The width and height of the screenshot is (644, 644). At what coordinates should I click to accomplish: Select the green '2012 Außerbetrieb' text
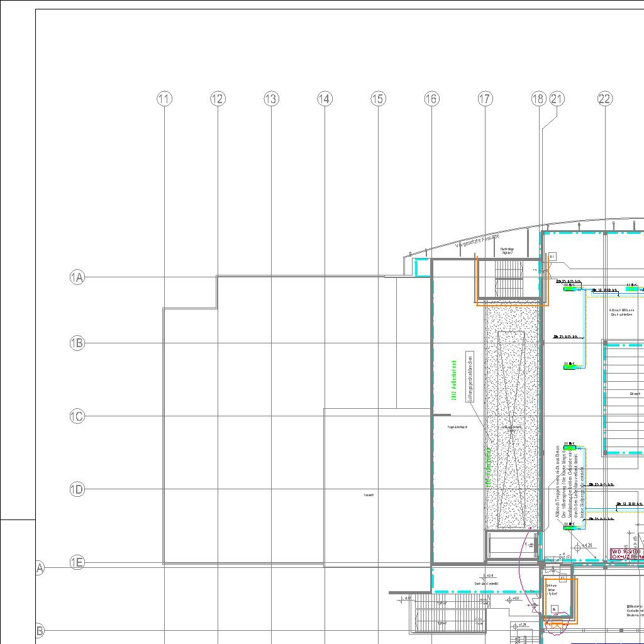453,380
